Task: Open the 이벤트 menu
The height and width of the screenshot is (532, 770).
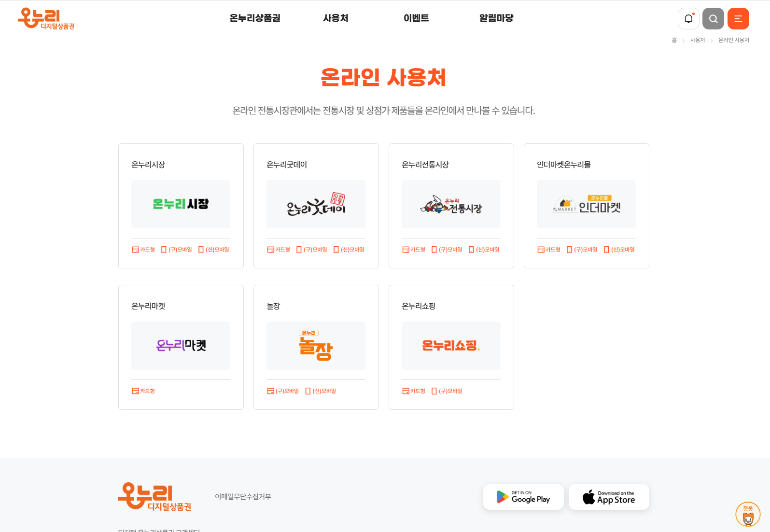Action: click(x=416, y=18)
